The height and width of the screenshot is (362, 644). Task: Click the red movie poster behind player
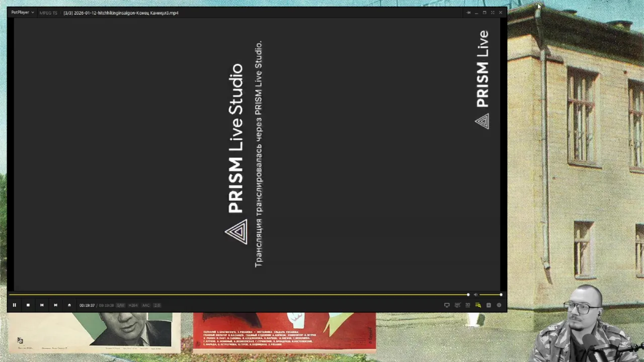point(284,332)
